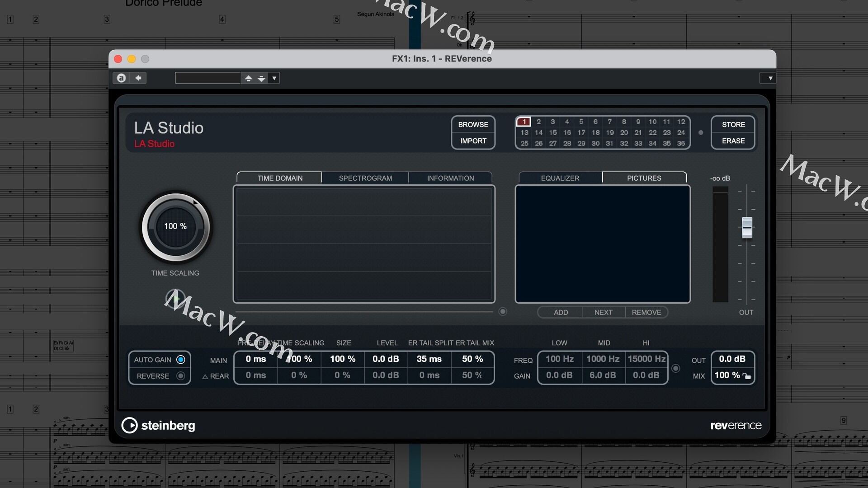Click main size 100 % value
868x488 pixels.
tap(343, 359)
